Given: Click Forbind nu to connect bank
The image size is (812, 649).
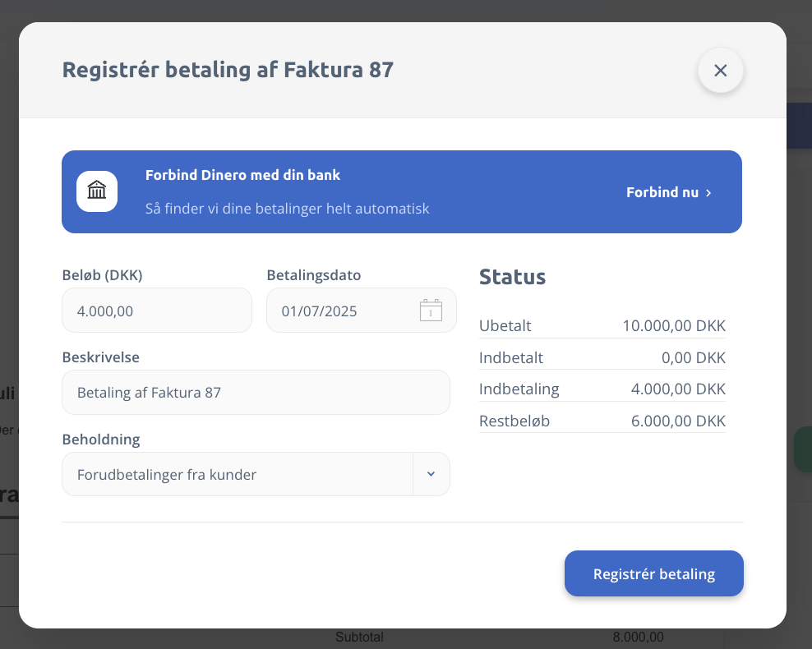Looking at the screenshot, I should pyautogui.click(x=662, y=192).
